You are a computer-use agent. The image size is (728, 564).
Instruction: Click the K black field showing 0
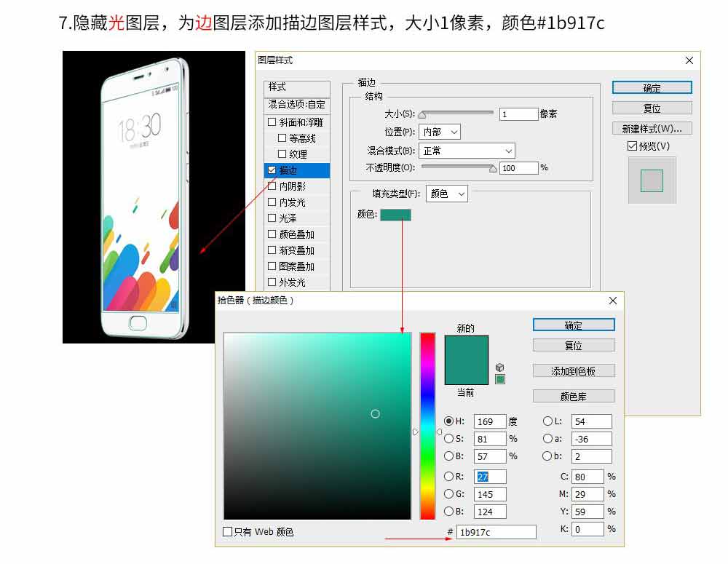point(587,529)
